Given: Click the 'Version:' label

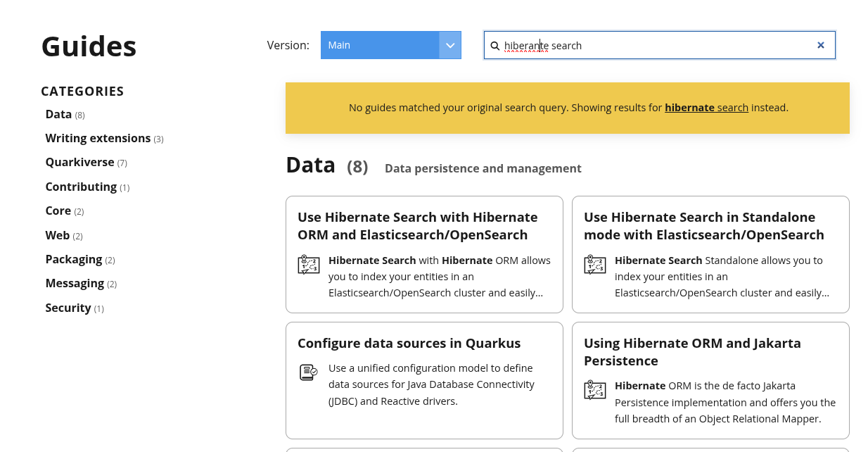Looking at the screenshot, I should point(288,45).
